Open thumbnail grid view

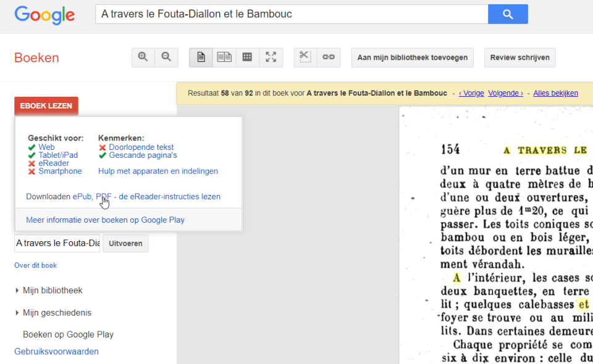click(x=247, y=56)
